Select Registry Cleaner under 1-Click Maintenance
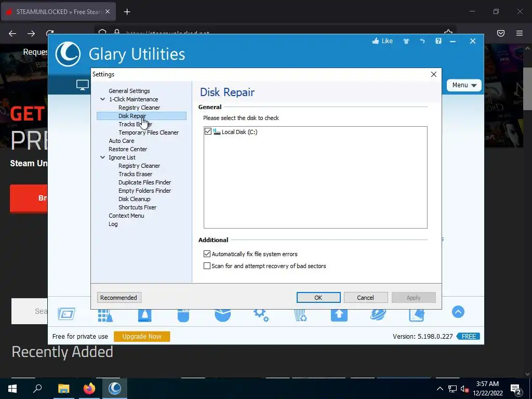 (x=139, y=108)
